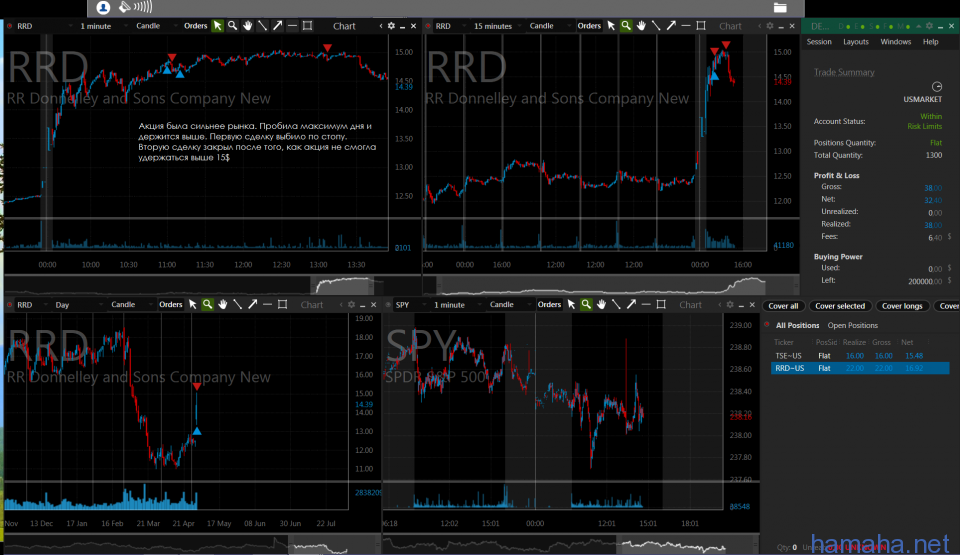Open the Candle style dropdown in the SPY chart
Screen dimensions: 960x555
tap(508, 304)
